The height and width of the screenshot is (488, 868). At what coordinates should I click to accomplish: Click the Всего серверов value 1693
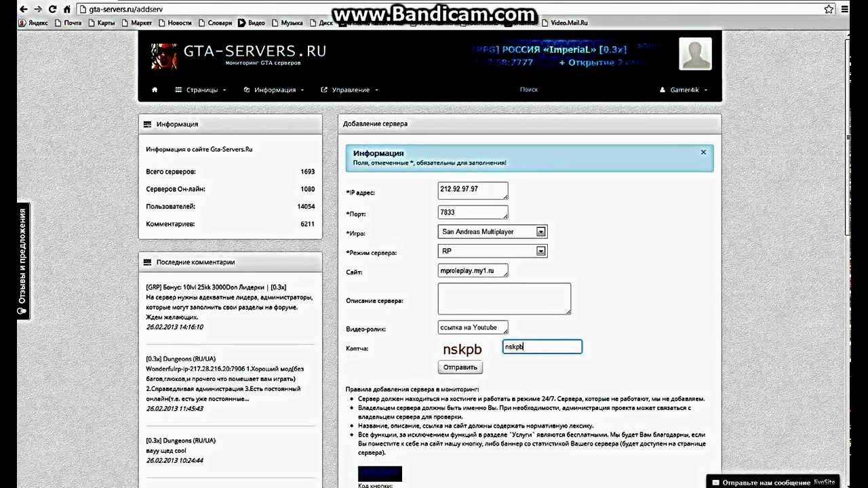click(x=307, y=172)
